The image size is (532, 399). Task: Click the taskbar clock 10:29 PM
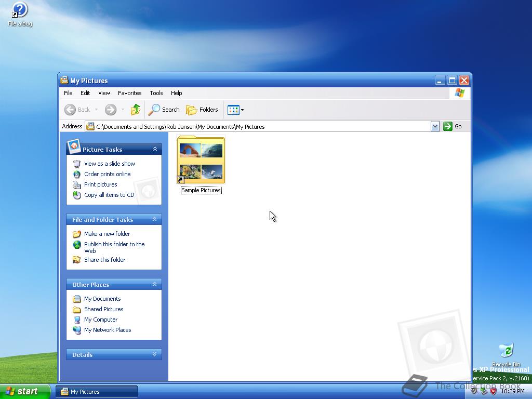pos(513,391)
